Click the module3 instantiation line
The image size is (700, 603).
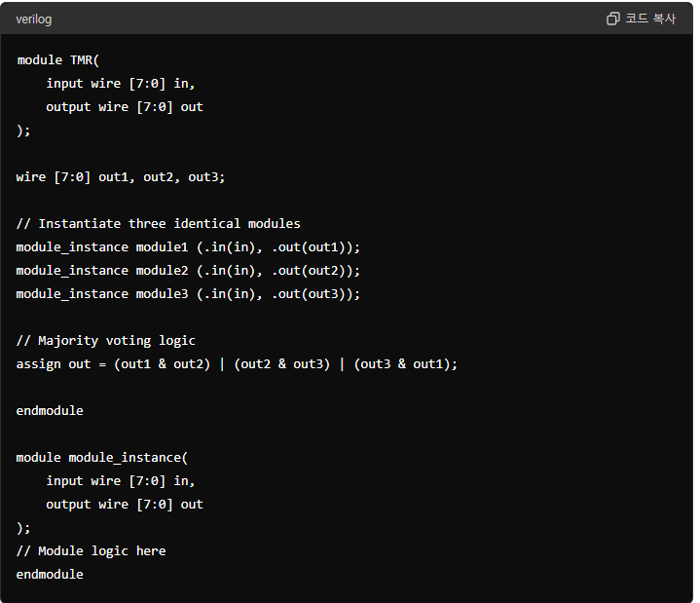click(188, 294)
